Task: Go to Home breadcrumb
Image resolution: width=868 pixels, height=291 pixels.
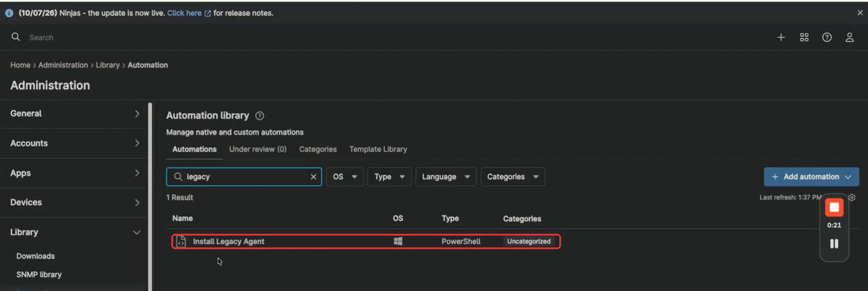Action: point(20,65)
